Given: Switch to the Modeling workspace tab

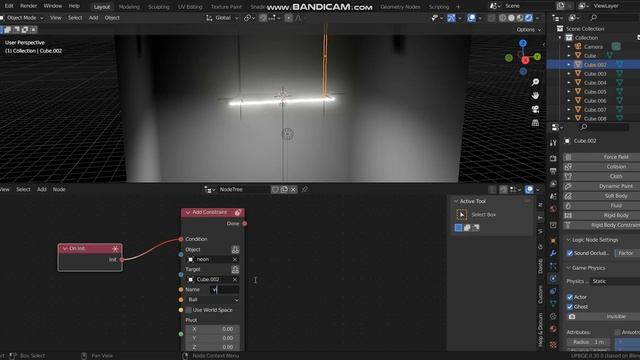Looking at the screenshot, I should pyautogui.click(x=129, y=7).
